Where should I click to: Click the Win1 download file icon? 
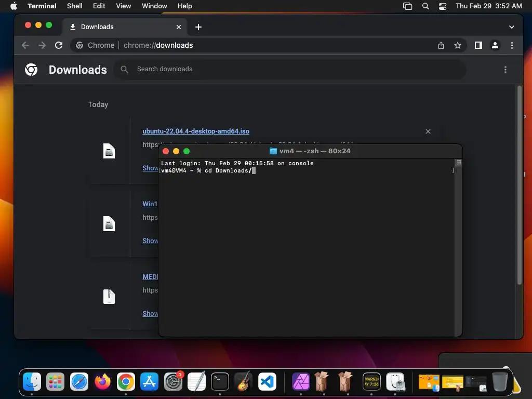pyautogui.click(x=109, y=224)
